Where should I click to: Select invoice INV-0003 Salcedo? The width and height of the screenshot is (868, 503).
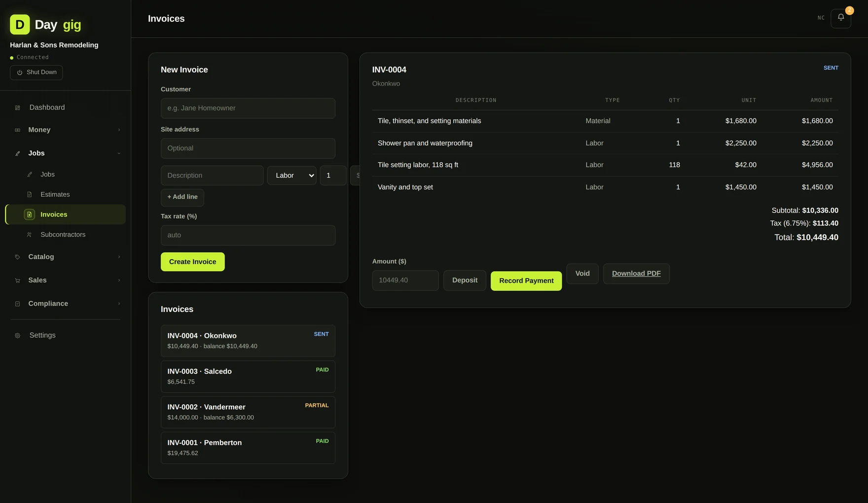coord(248,377)
